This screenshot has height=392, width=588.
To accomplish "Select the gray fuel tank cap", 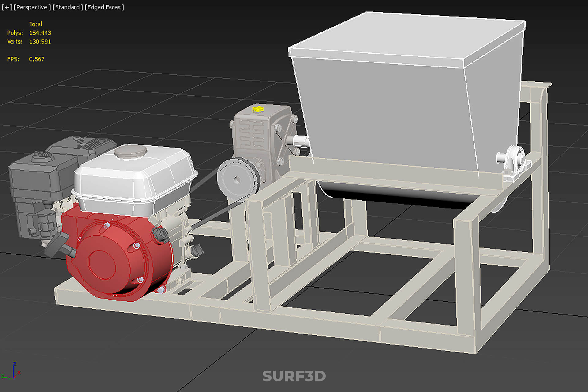I will [x=130, y=151].
